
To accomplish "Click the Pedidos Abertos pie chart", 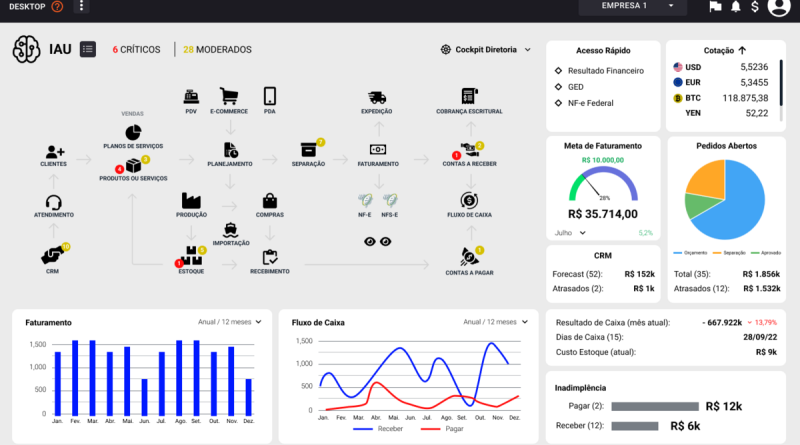I will point(725,200).
